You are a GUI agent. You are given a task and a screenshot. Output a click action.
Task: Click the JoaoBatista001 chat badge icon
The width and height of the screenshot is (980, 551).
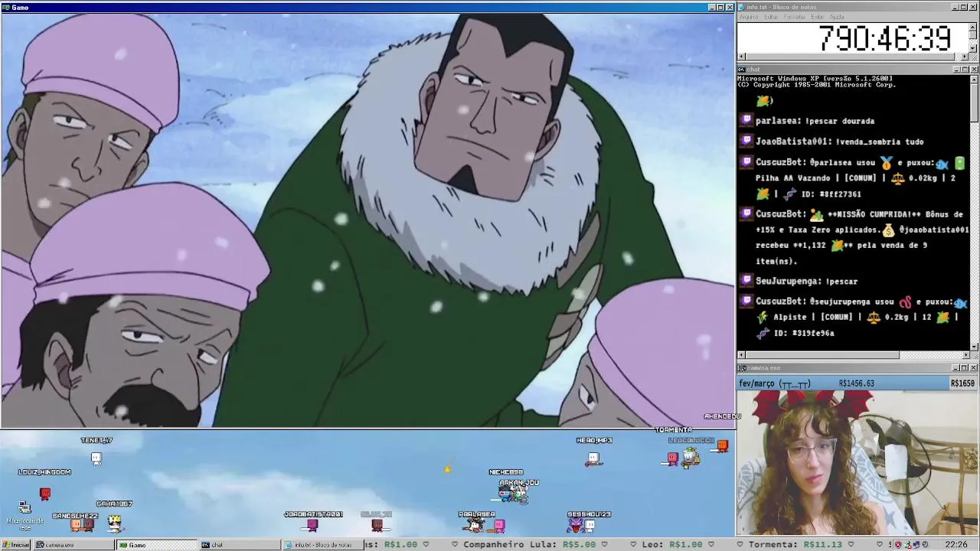tap(746, 141)
